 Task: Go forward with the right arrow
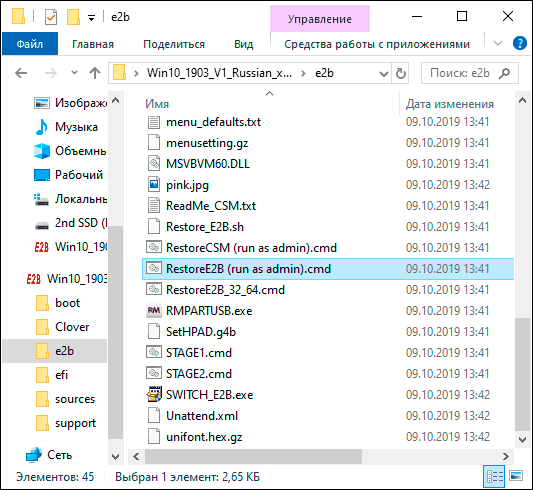point(51,73)
